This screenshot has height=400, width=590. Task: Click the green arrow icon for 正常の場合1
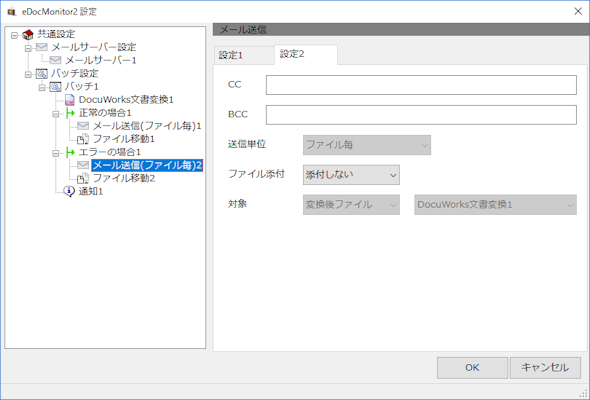70,113
